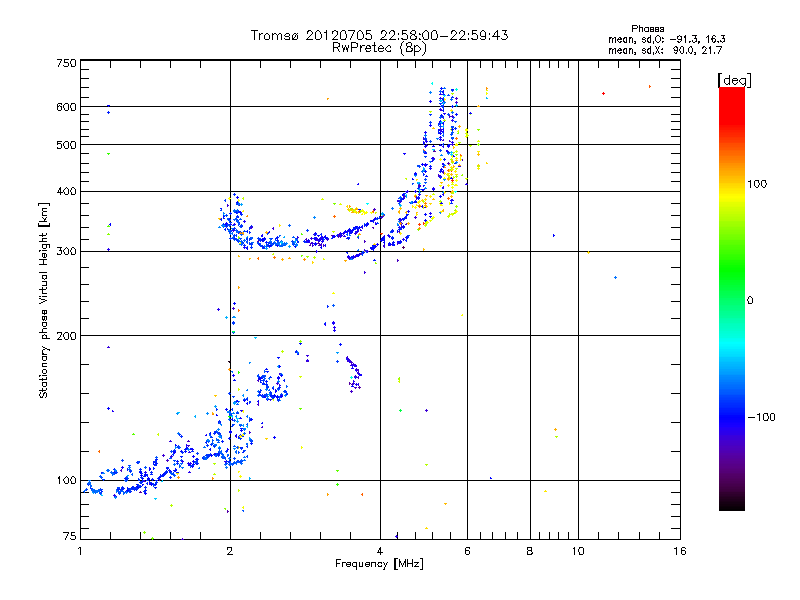Click the 'mean, sd,O: -91.3, 16.3' statistic
Image resolution: width=800 pixels, height=600 pixels.
pos(666,39)
